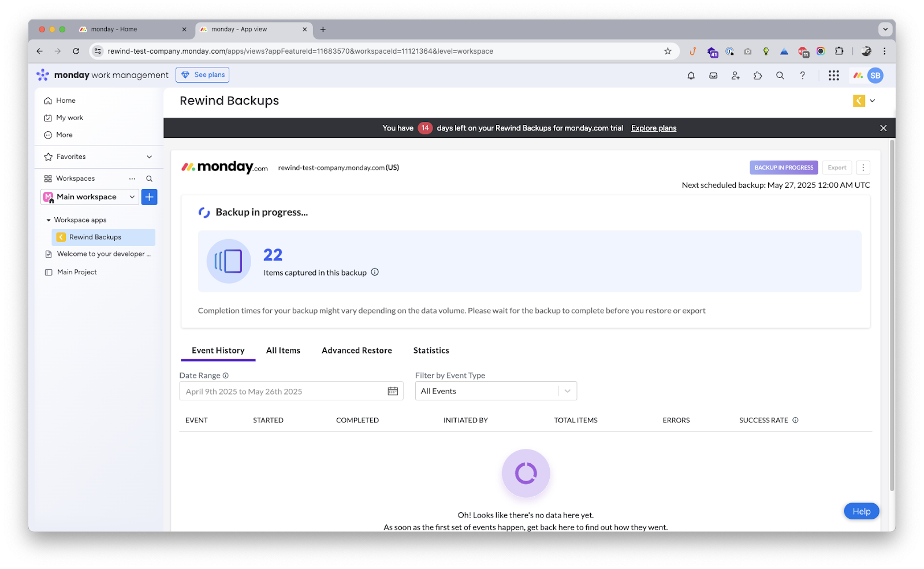Open the help question mark icon

[x=802, y=75]
